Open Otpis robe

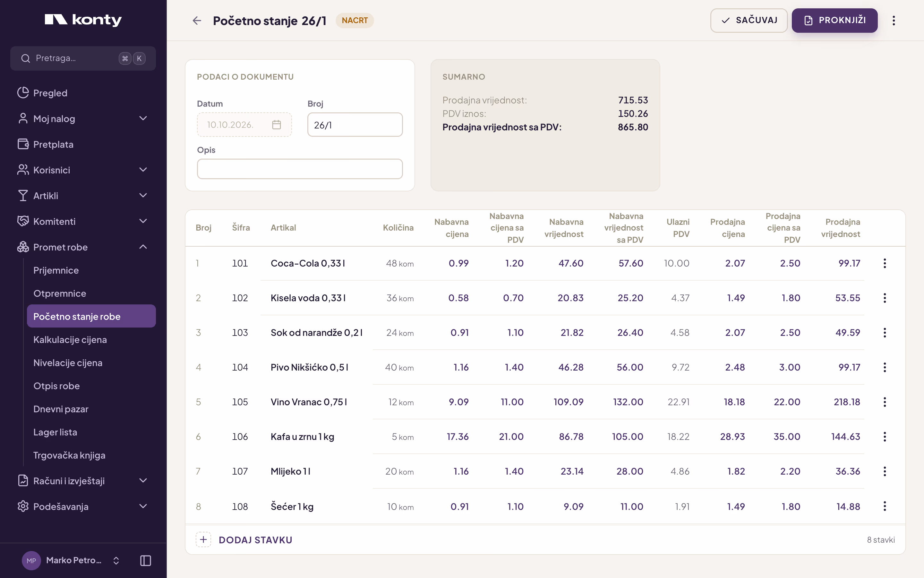(91, 386)
